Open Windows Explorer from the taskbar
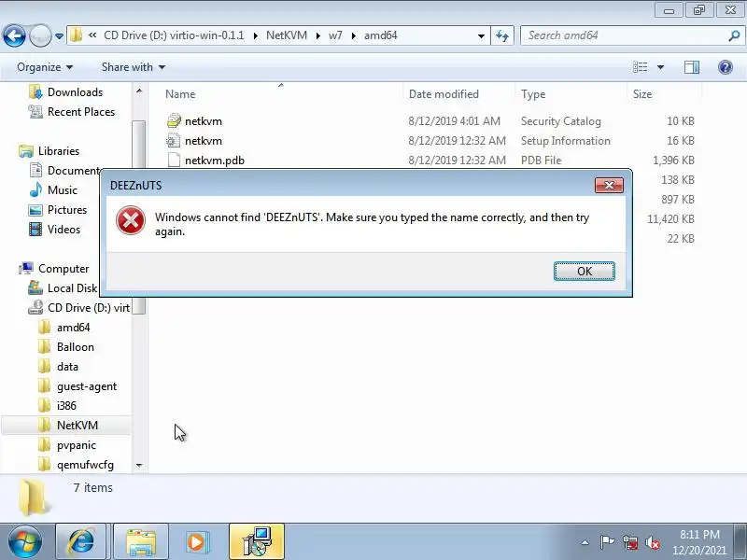Screen dimensions: 747x560 click(x=141, y=542)
